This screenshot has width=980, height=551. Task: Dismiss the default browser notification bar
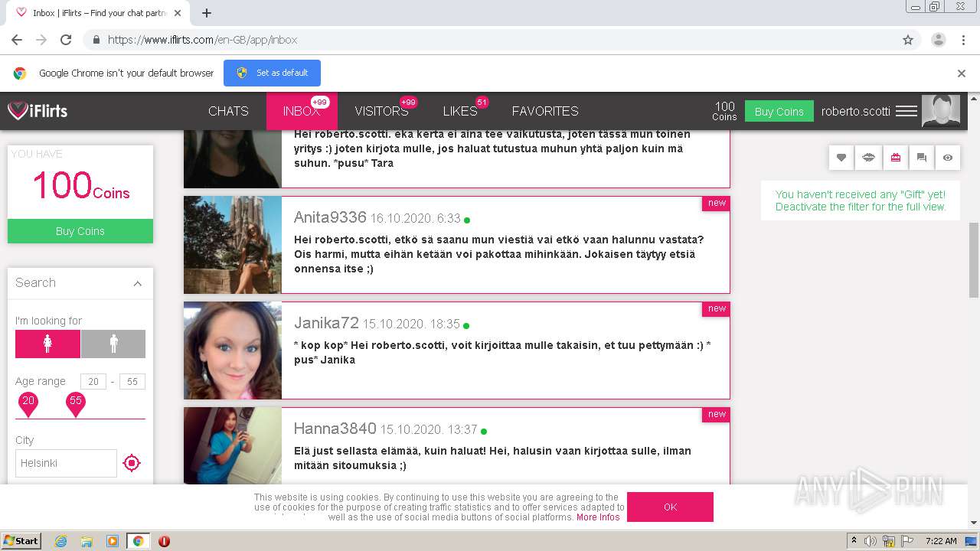pos(962,73)
